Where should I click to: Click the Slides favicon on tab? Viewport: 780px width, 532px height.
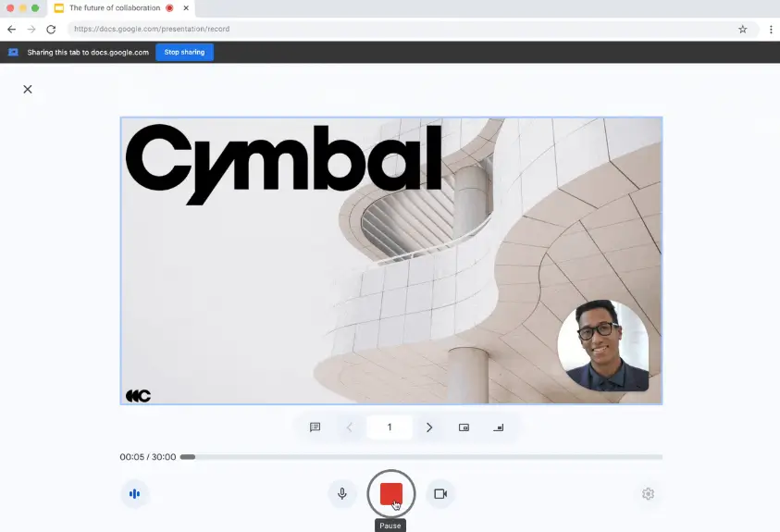coord(58,8)
